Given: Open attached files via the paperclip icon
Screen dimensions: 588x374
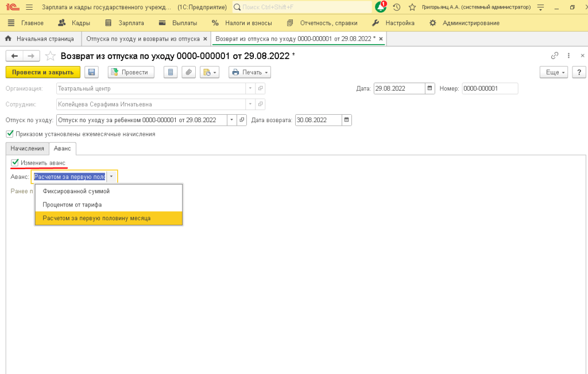Looking at the screenshot, I should [x=188, y=72].
